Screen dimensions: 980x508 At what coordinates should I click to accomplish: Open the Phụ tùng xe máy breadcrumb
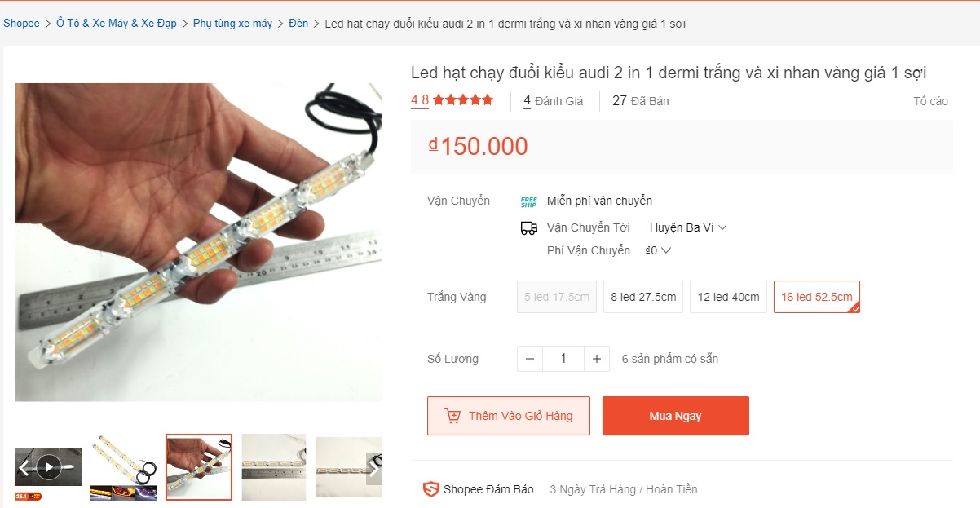pos(232,24)
